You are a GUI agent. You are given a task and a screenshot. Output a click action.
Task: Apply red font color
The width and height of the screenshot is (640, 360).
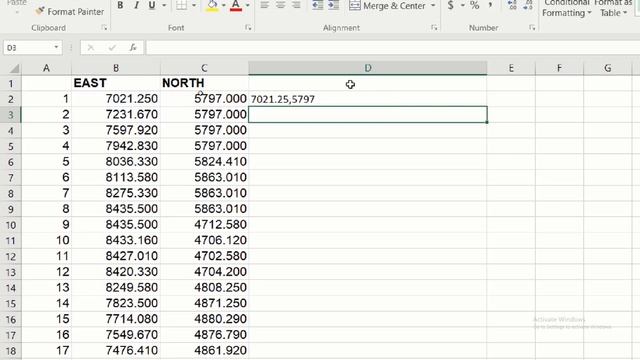[x=236, y=6]
